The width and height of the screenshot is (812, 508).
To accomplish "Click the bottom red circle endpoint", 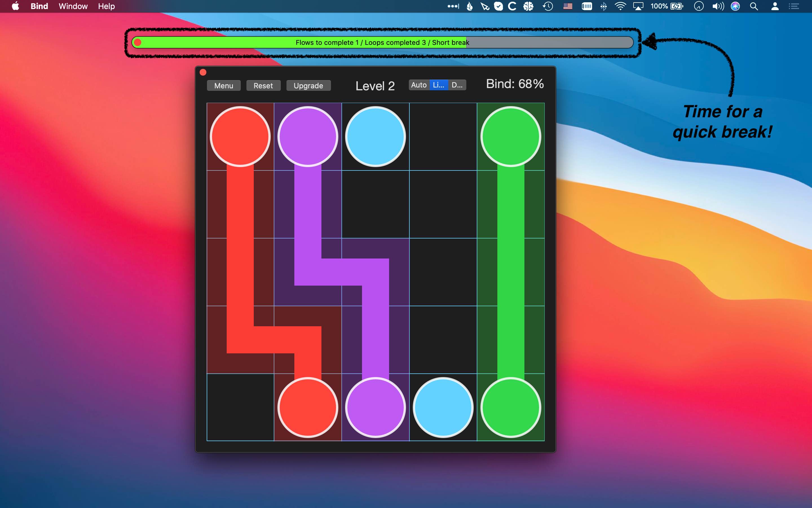I will (x=308, y=408).
